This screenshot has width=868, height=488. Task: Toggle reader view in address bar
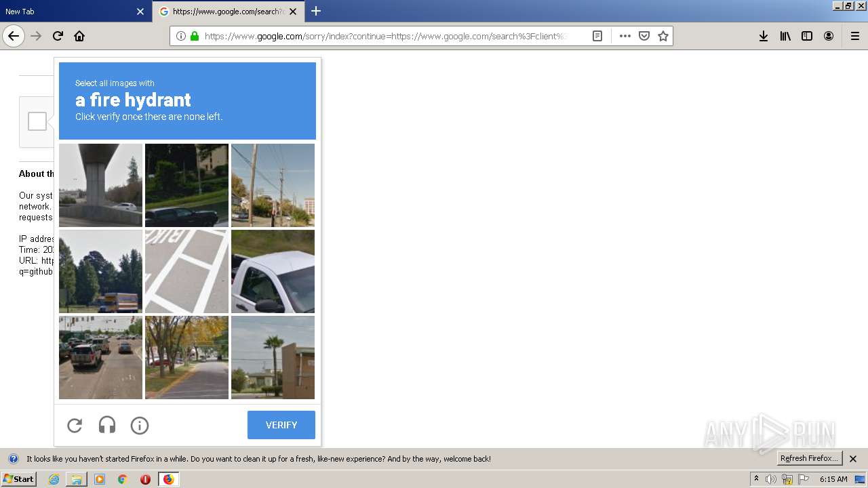(597, 36)
